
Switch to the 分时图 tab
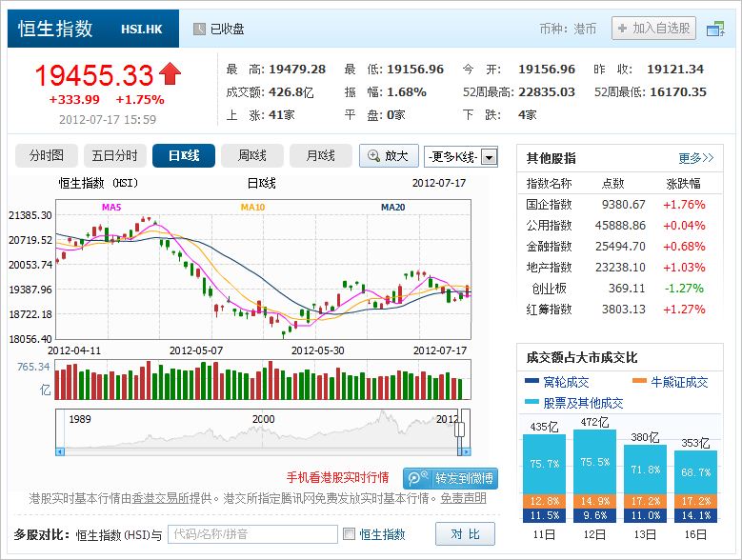coord(47,155)
